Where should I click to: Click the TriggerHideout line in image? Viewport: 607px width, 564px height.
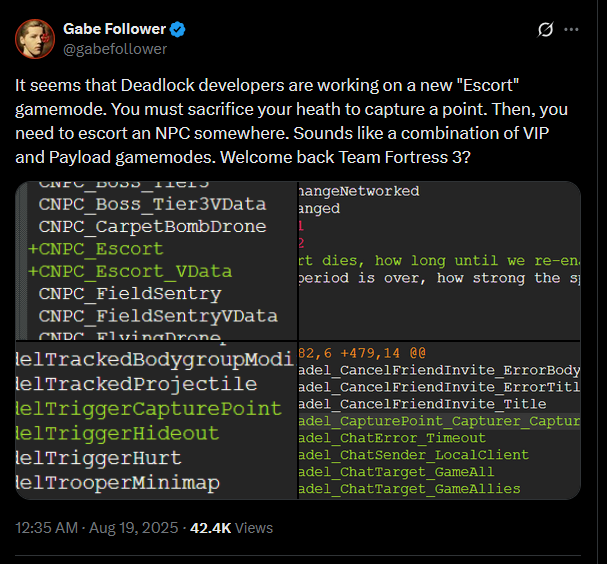(117, 433)
